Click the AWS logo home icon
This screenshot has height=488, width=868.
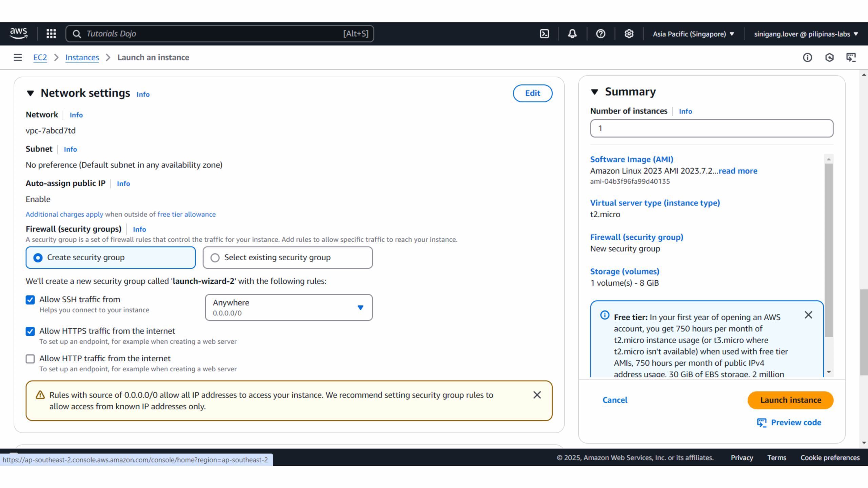(19, 34)
